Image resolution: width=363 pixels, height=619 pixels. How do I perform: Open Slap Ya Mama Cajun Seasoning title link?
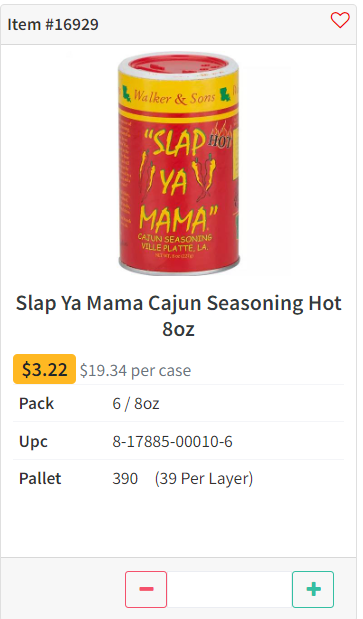click(179, 316)
